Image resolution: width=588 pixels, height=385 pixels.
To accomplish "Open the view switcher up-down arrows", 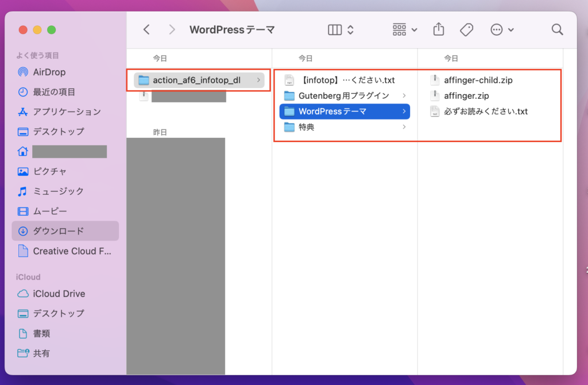I will click(x=350, y=30).
